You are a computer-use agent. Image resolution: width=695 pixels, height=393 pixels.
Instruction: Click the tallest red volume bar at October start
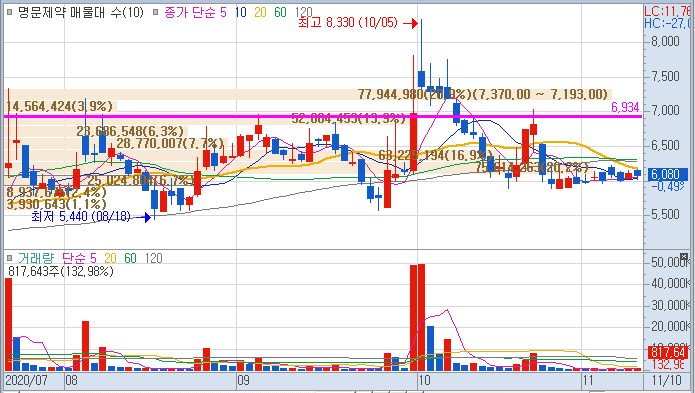(422, 317)
